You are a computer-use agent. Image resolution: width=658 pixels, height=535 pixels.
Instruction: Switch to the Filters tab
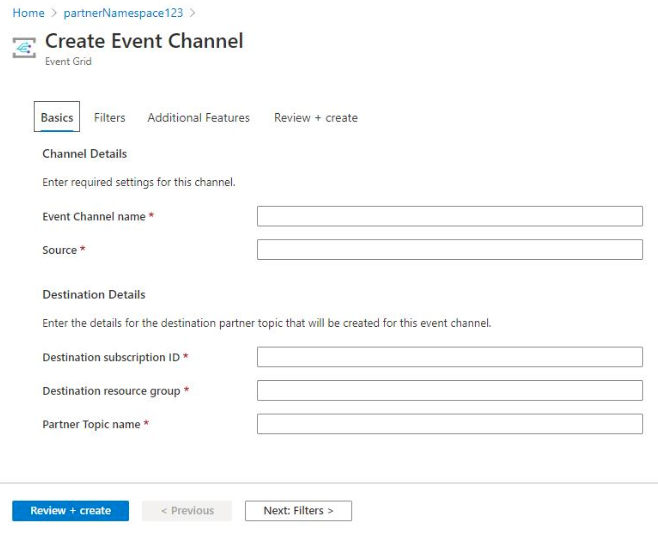click(x=110, y=118)
